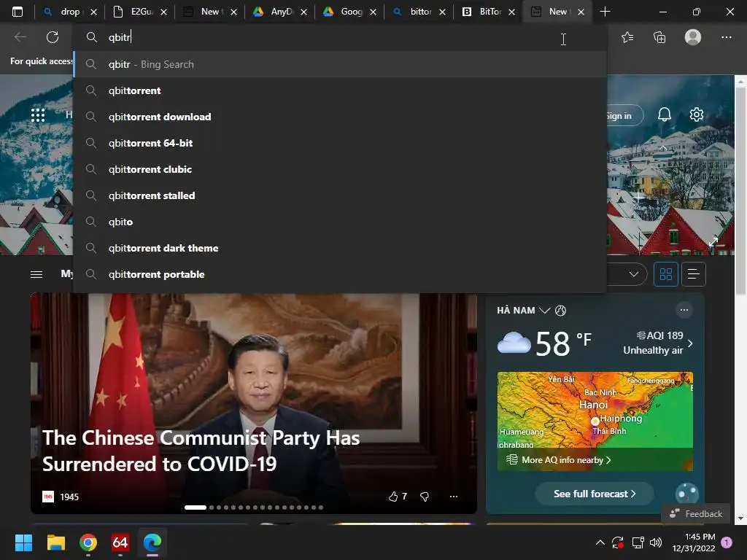Click the Sign in button

[x=624, y=116]
